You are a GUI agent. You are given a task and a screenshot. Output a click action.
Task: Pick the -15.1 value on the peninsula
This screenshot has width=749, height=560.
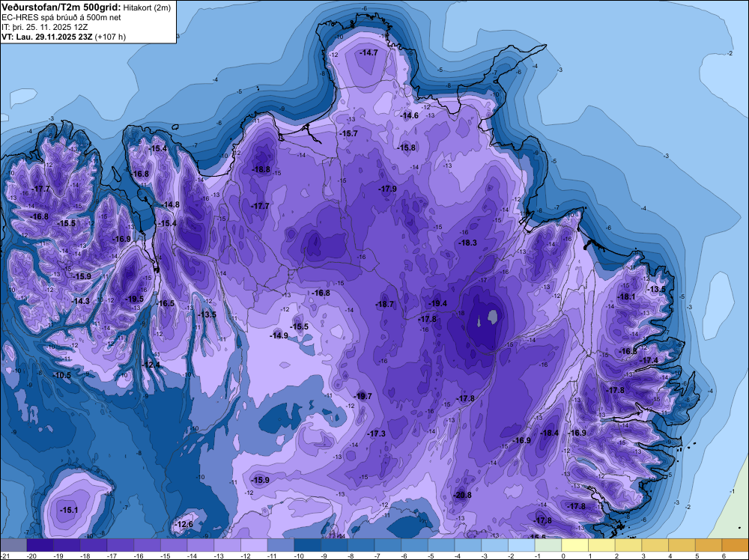pos(69,511)
